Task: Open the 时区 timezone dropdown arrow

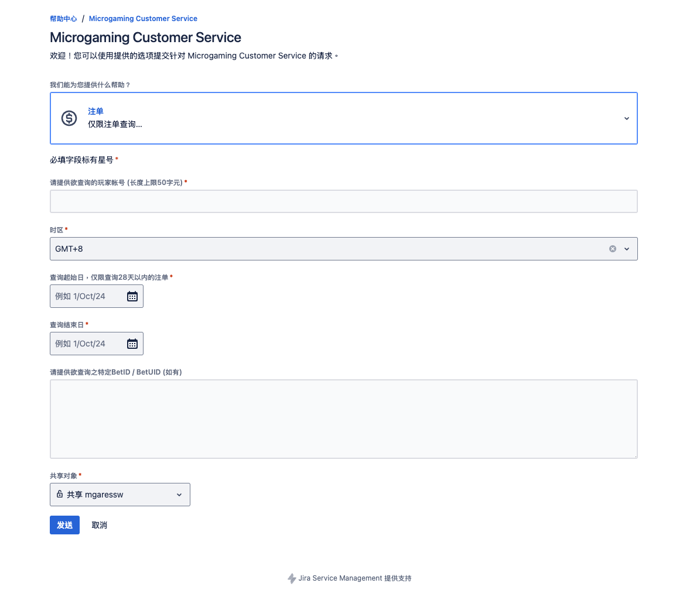Action: tap(627, 249)
